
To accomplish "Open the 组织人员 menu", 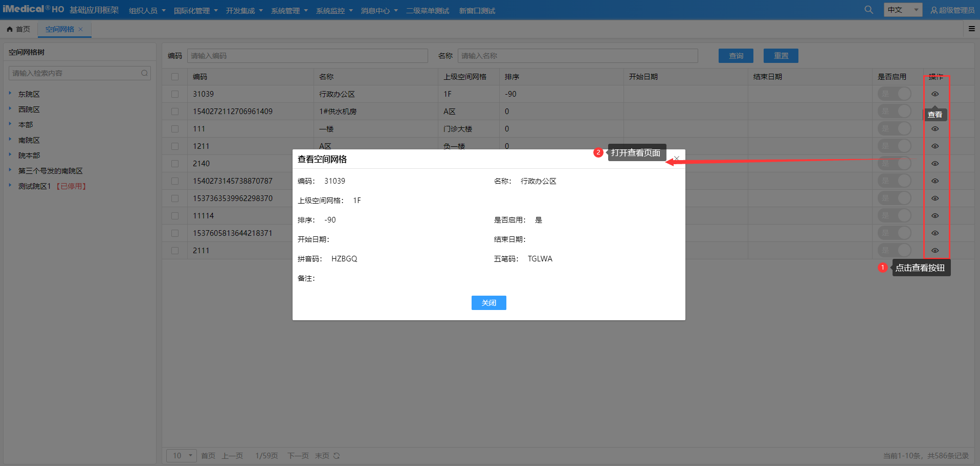I will (147, 11).
